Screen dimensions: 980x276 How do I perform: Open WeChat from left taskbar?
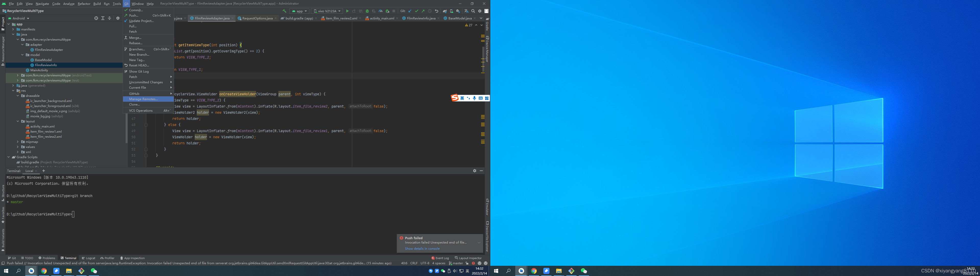[x=94, y=271]
